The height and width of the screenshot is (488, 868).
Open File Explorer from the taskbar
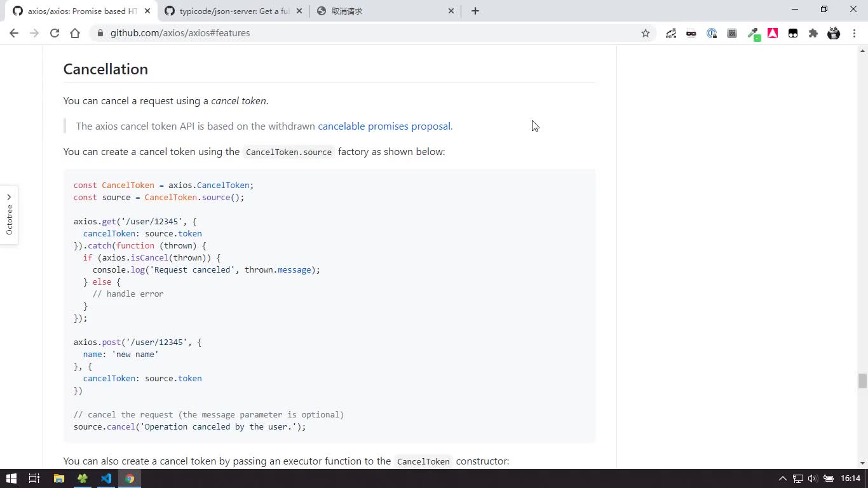pyautogui.click(x=58, y=478)
